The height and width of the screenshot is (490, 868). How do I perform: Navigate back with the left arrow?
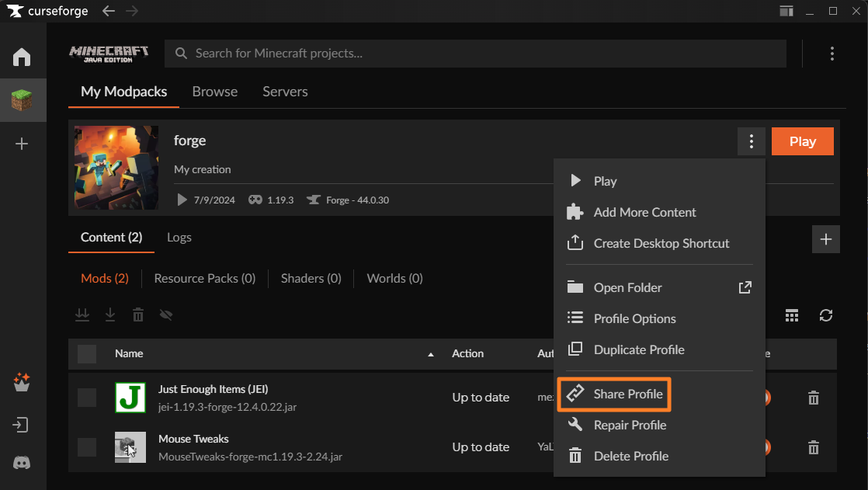(x=109, y=11)
